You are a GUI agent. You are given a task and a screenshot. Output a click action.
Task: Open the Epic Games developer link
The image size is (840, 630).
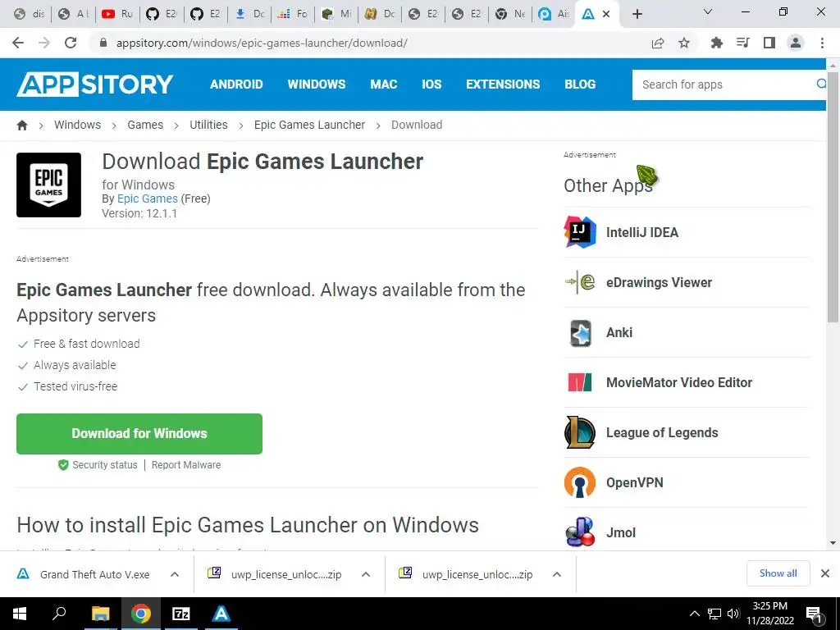[x=148, y=199]
